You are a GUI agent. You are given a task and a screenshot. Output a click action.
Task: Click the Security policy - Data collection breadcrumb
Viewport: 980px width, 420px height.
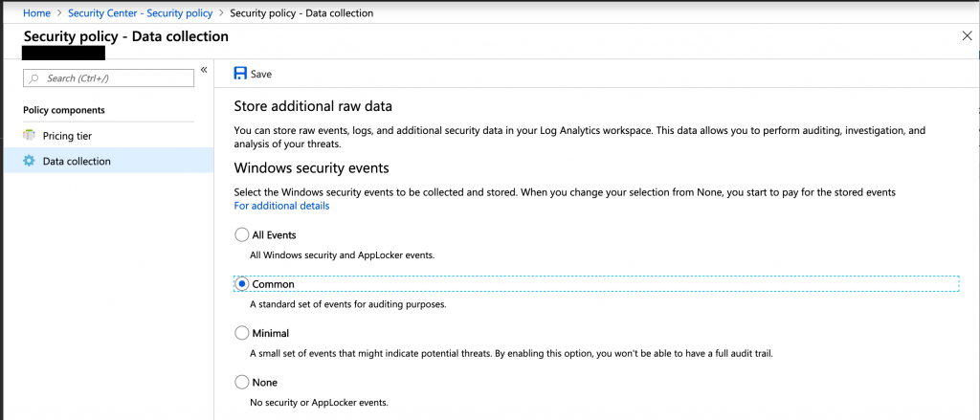301,12
